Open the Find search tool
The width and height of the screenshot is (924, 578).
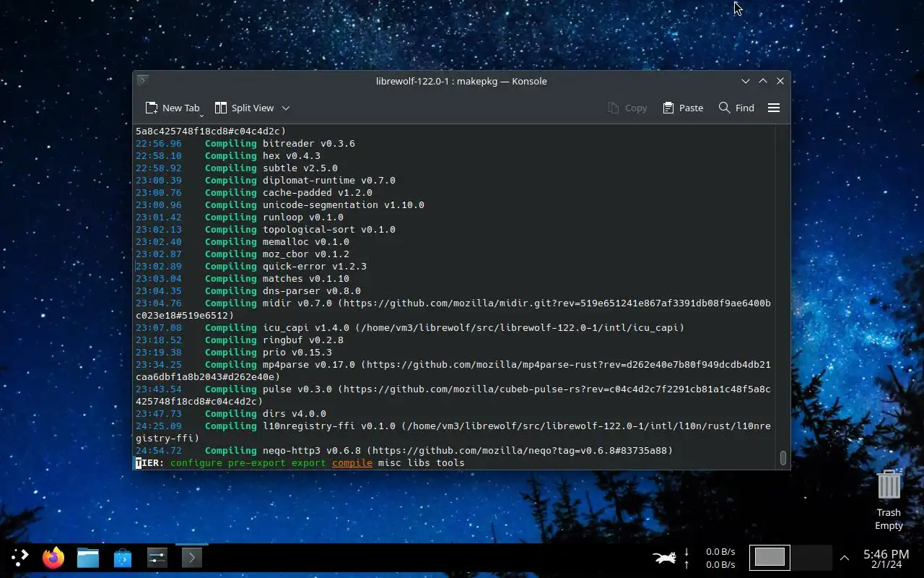click(736, 108)
